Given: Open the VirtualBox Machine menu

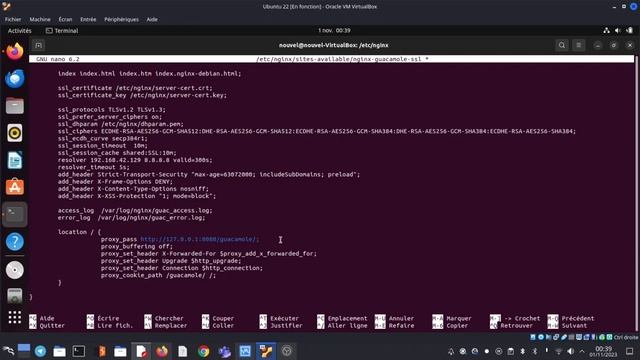Looking at the screenshot, I should click(40, 19).
